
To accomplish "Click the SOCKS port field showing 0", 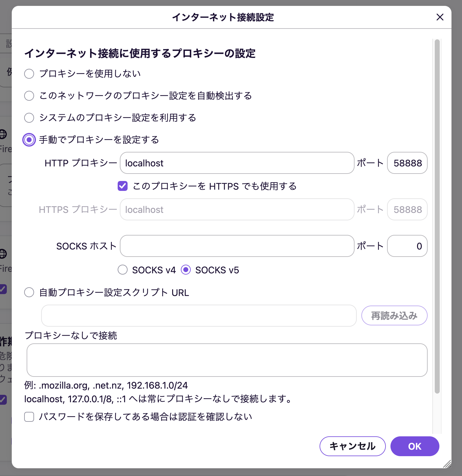I will [x=407, y=246].
